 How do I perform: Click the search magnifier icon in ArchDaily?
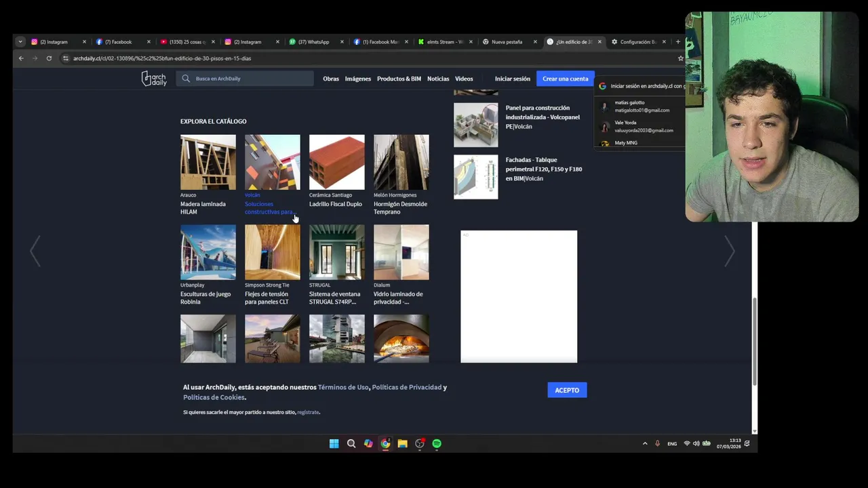point(186,79)
